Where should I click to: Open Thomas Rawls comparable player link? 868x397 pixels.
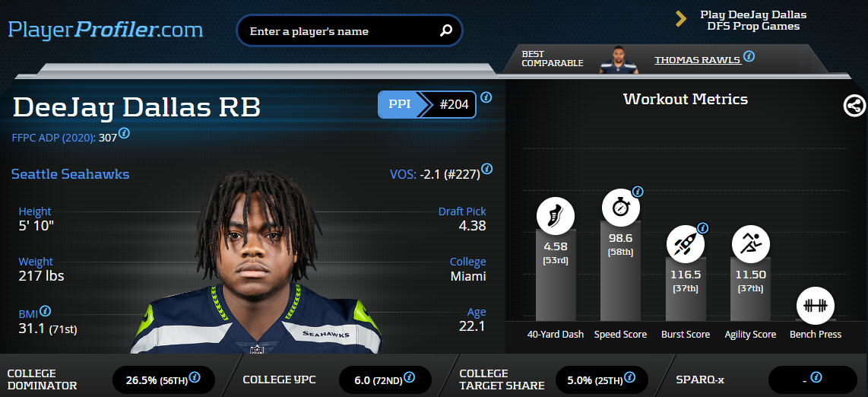(698, 60)
